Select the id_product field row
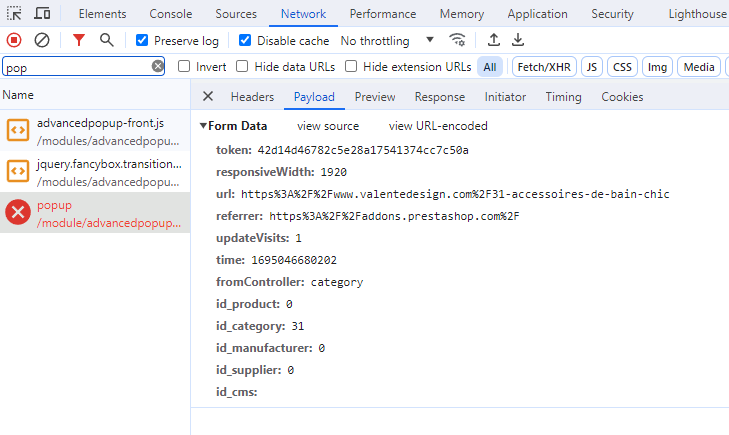Image resolution: width=729 pixels, height=435 pixels. (x=254, y=304)
